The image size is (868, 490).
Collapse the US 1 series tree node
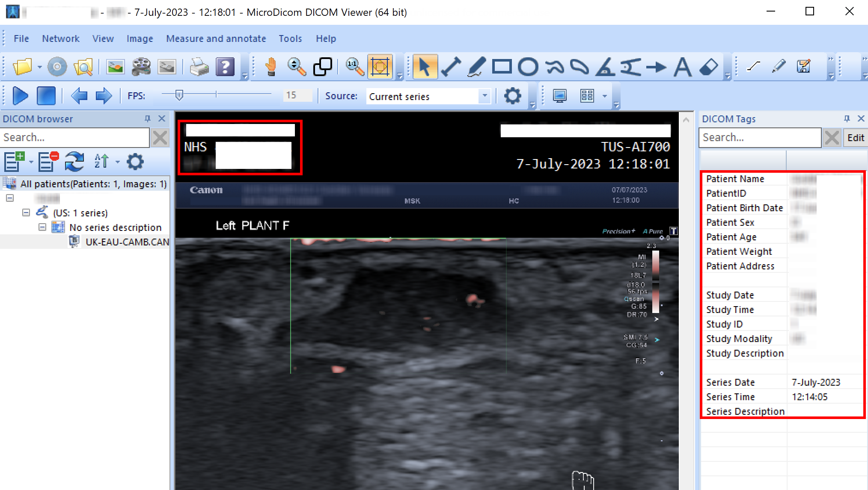(26, 213)
